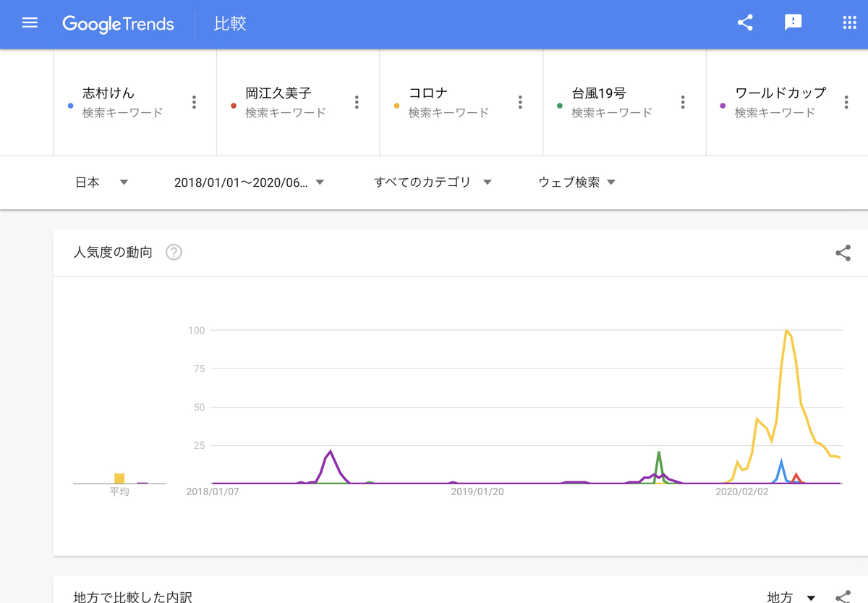This screenshot has height=603, width=868.
Task: Open the すべてのカテゴリ dropdown
Action: click(433, 182)
